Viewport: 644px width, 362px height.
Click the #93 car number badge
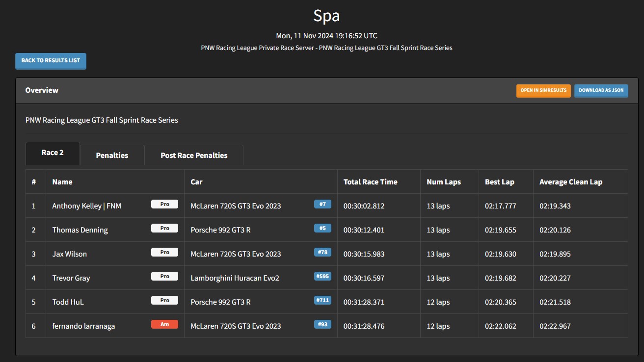click(322, 324)
